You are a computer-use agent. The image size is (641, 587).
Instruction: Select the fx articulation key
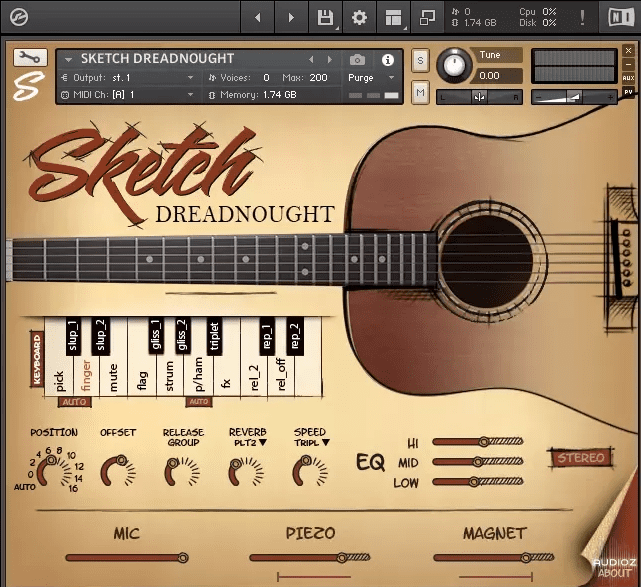click(x=226, y=375)
